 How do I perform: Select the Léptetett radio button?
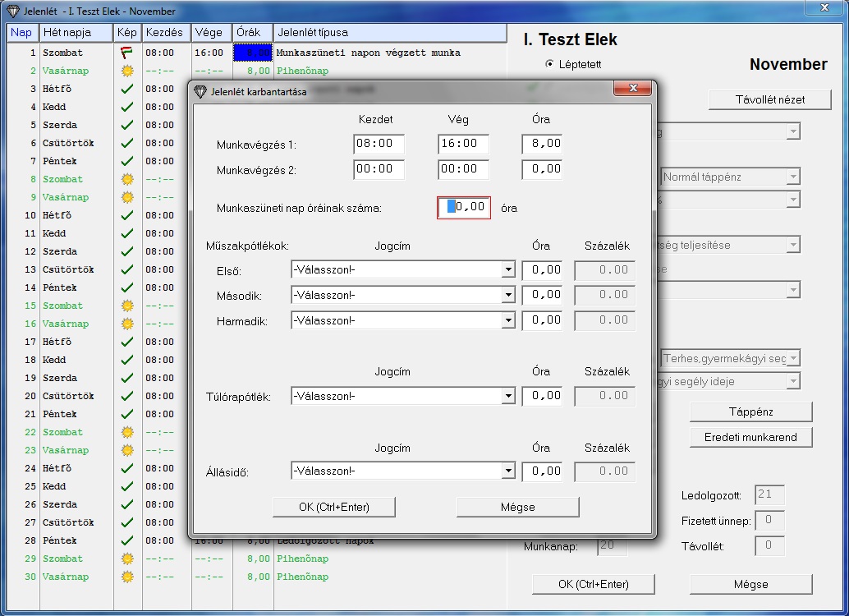(549, 64)
